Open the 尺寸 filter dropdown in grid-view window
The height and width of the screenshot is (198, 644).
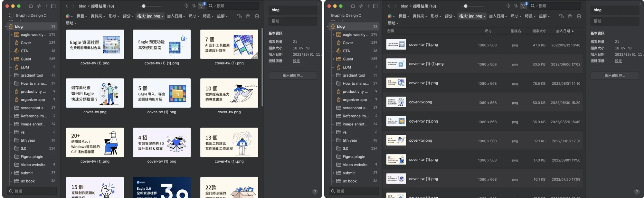194,16
